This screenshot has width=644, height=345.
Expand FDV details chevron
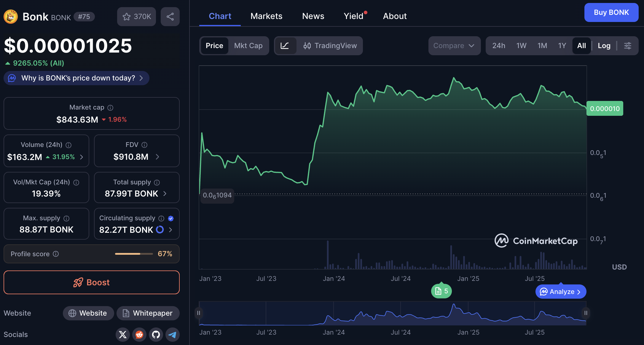(157, 157)
